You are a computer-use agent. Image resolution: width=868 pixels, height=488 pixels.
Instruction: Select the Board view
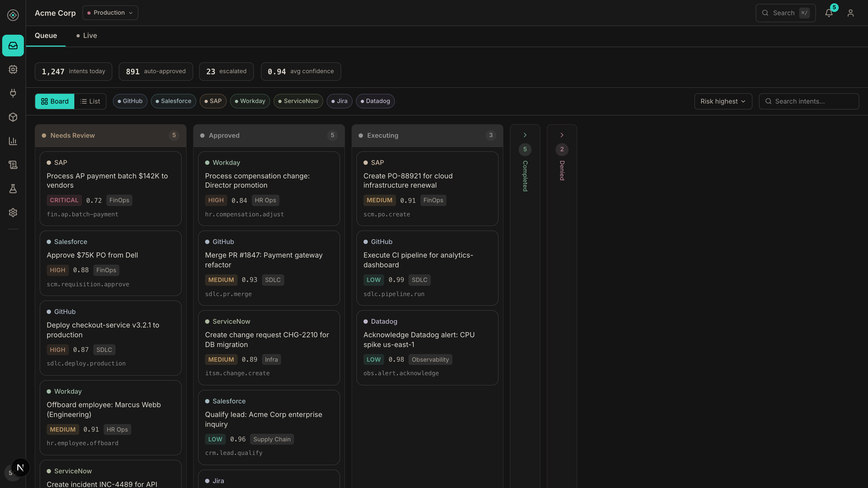point(55,101)
